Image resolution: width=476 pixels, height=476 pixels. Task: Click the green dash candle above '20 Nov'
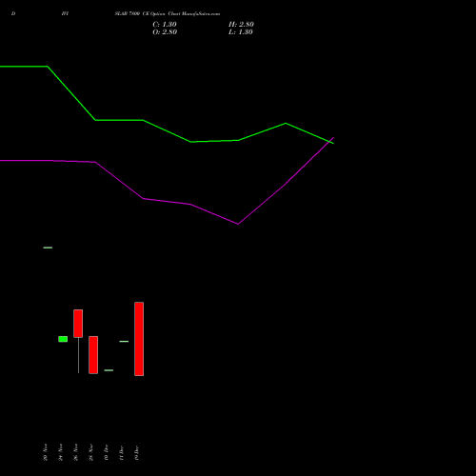[48, 248]
